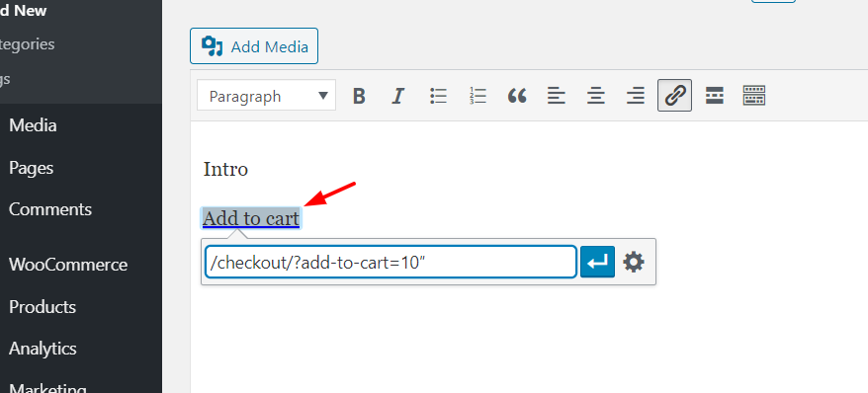The height and width of the screenshot is (393, 868).
Task: Insert a bulleted list
Action: tap(438, 96)
